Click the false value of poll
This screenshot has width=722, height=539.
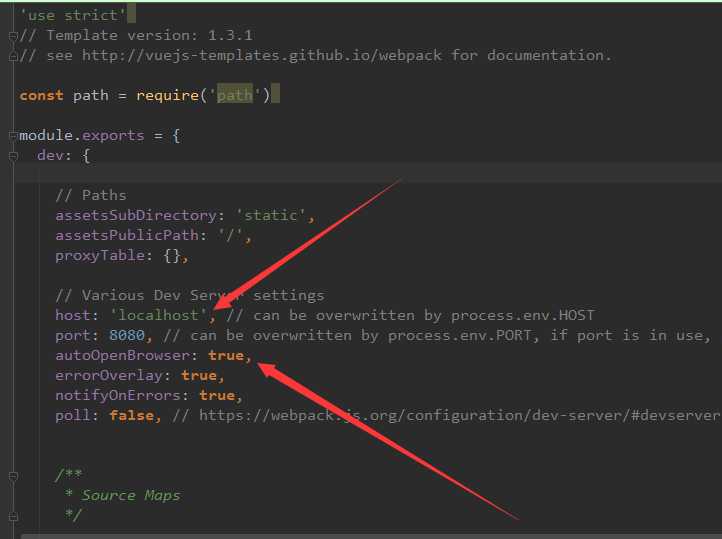131,415
